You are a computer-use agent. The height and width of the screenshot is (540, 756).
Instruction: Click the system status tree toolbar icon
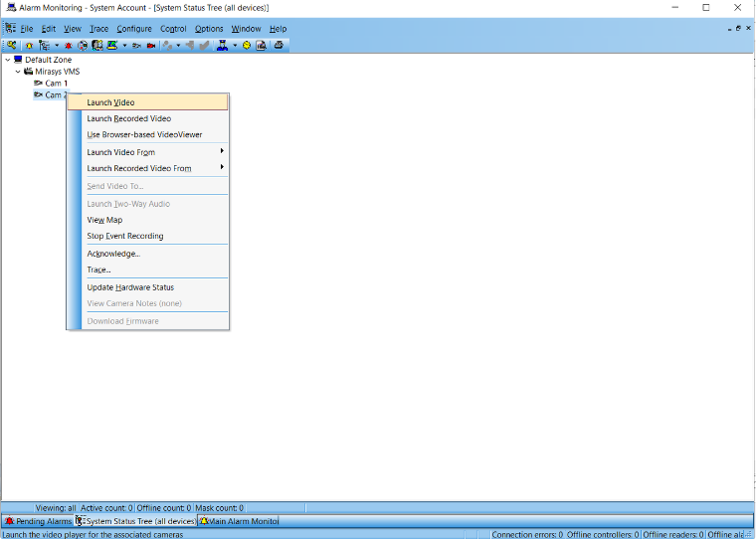(x=43, y=45)
